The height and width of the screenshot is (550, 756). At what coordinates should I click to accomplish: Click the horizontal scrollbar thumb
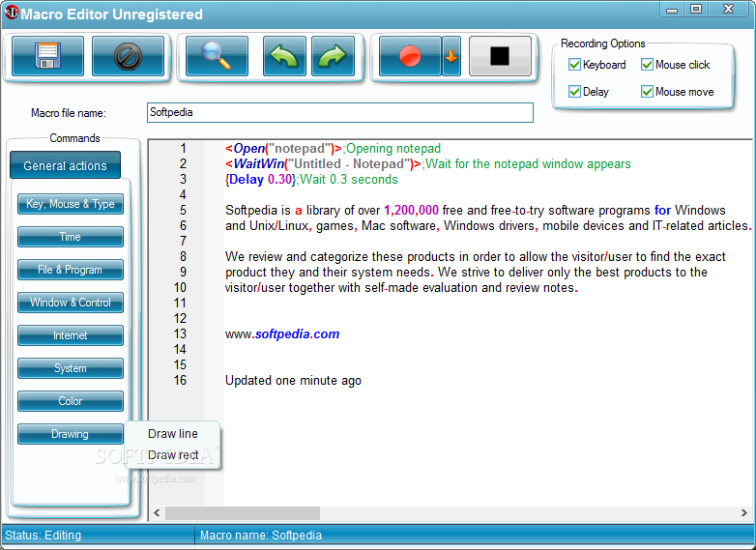coord(243,513)
